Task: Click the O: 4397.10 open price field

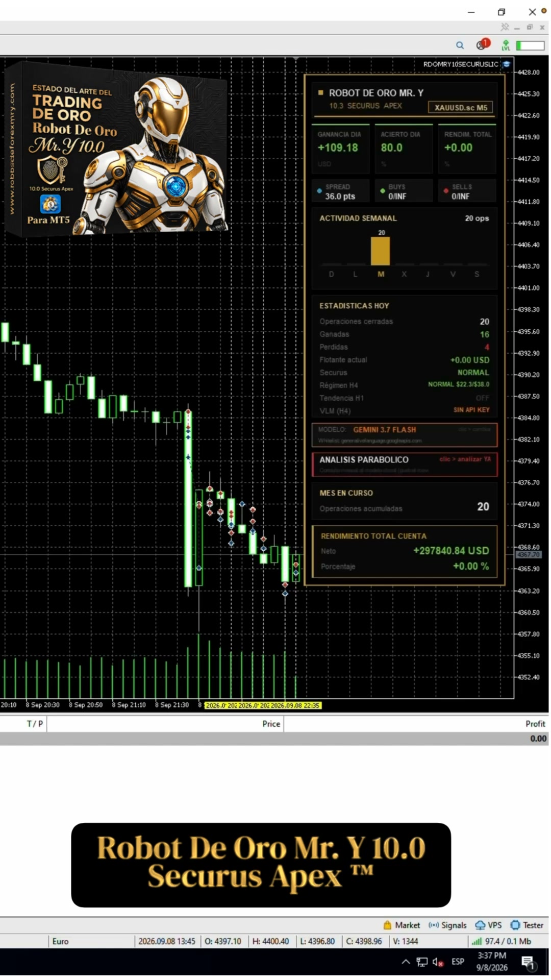Action: pos(222,941)
